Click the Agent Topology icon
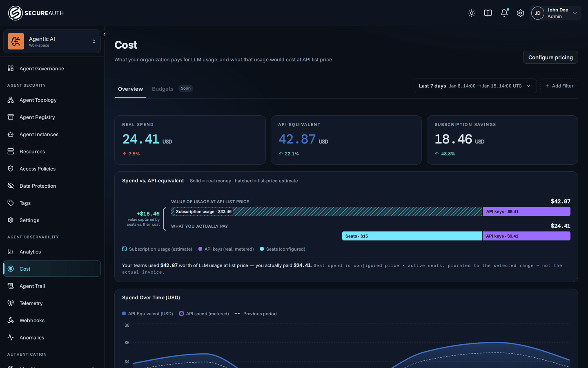The image size is (588, 368). coord(11,100)
